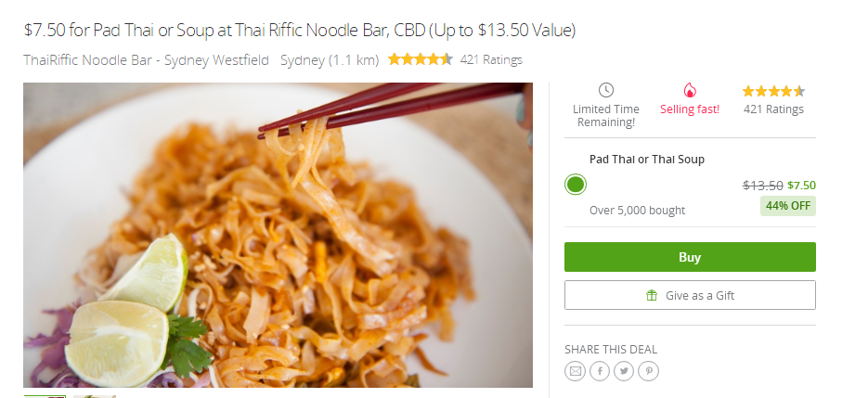Viewport: 868px width, 398px height.
Task: Click the clock Limited Time Remaining icon
Action: pyautogui.click(x=606, y=90)
